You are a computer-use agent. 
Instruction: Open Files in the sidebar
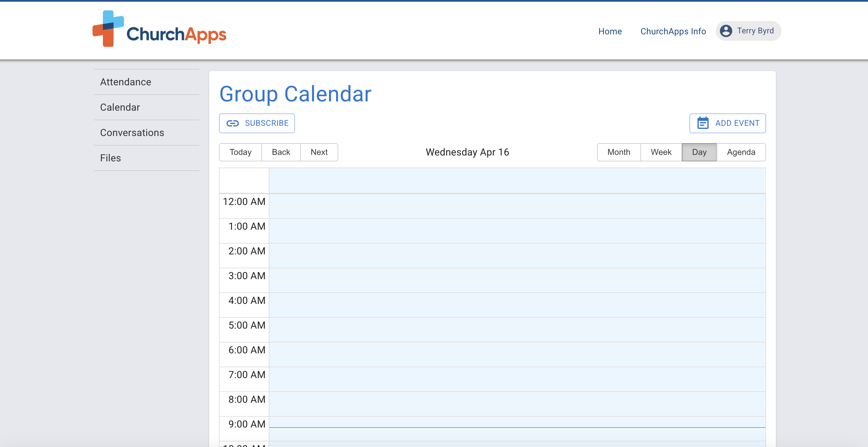pyautogui.click(x=111, y=158)
